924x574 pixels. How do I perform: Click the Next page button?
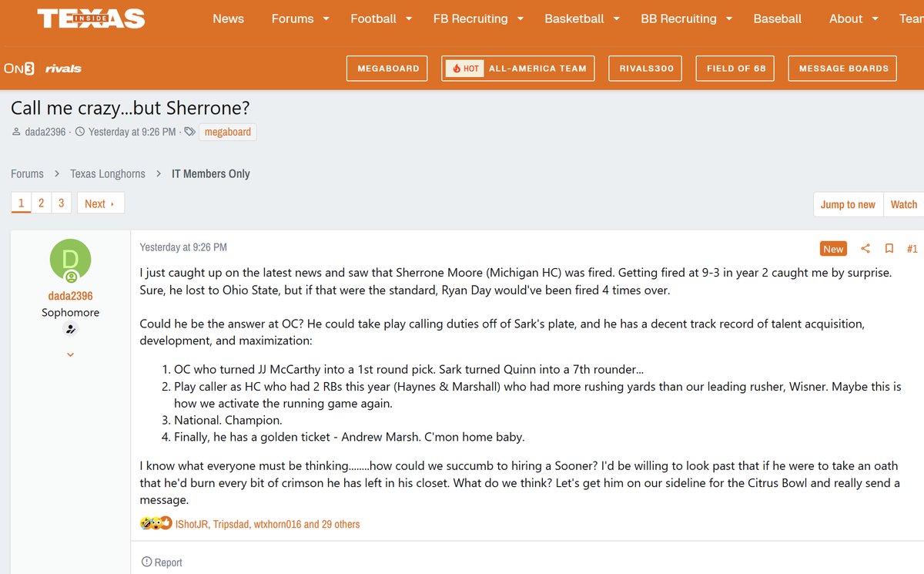click(x=100, y=203)
